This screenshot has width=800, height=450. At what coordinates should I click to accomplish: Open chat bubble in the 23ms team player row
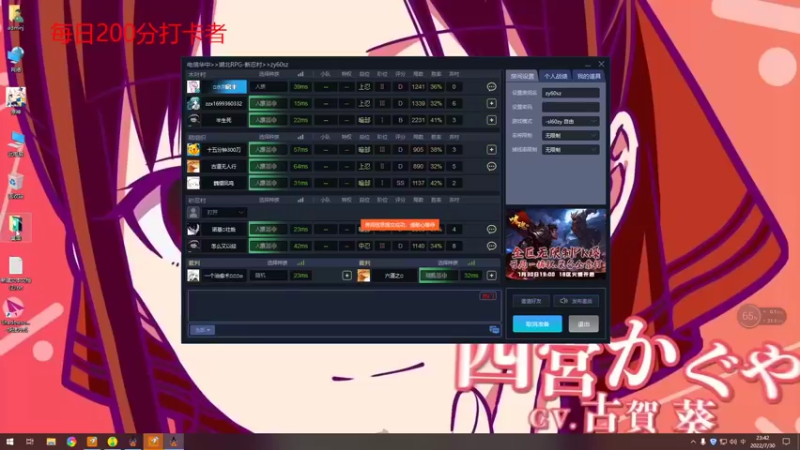pos(491,229)
